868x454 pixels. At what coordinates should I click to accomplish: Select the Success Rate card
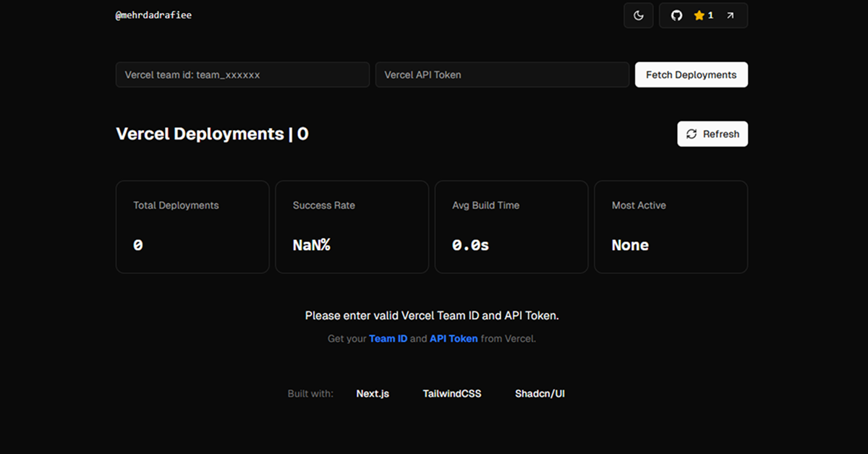(x=352, y=227)
